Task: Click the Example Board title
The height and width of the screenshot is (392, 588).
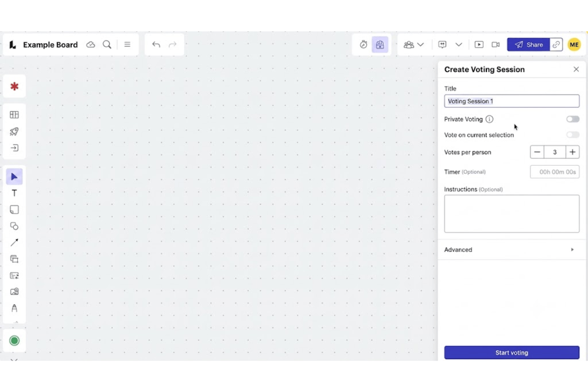Action: [x=50, y=45]
